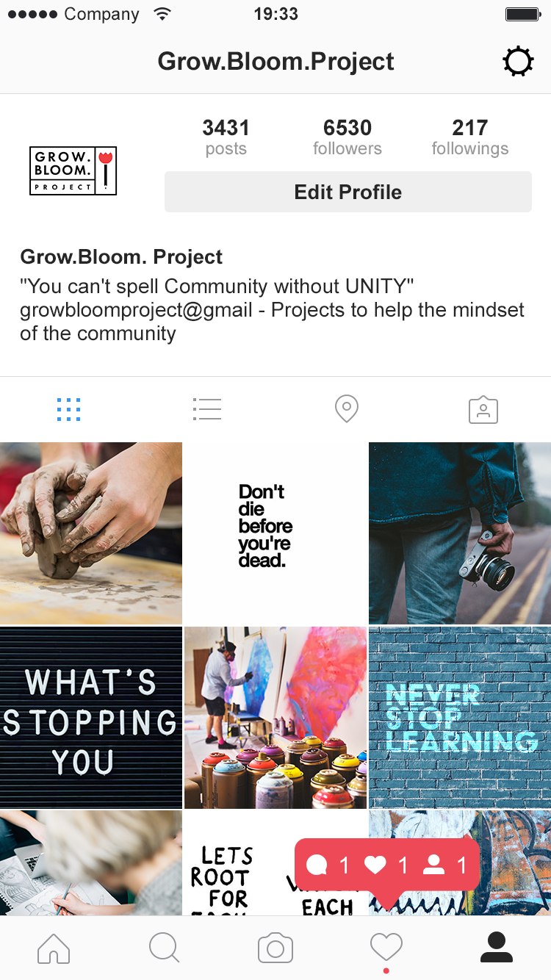The height and width of the screenshot is (980, 551).
Task: Click the Edit Profile button
Action: coord(347,192)
